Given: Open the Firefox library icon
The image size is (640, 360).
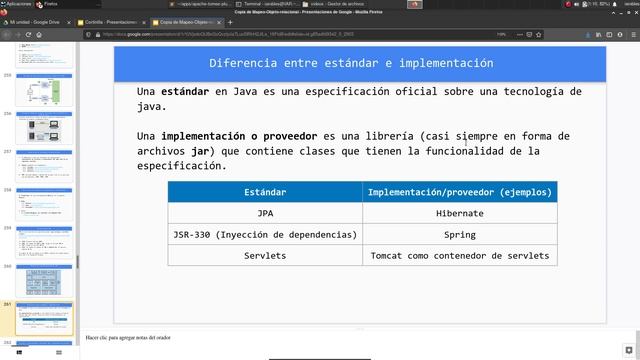Looking at the screenshot, I should tap(598, 35).
